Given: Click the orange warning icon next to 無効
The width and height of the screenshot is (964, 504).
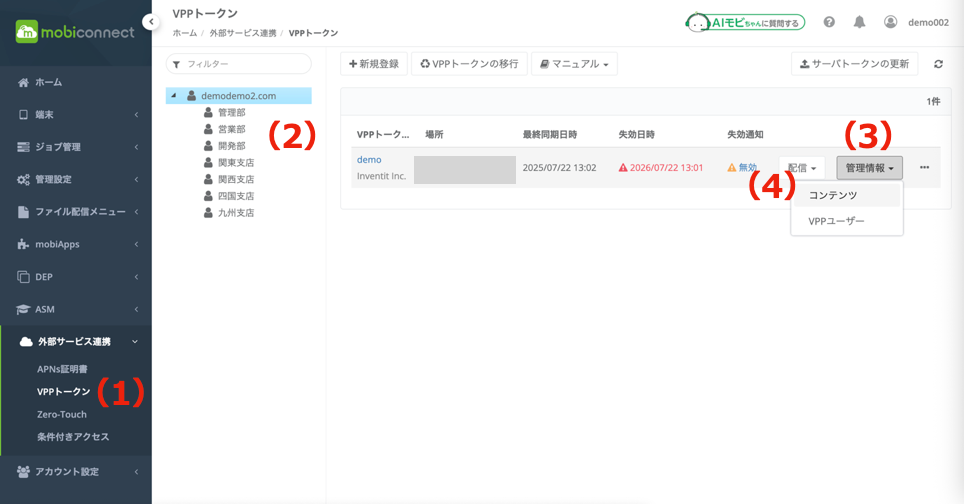Looking at the screenshot, I should tap(732, 168).
